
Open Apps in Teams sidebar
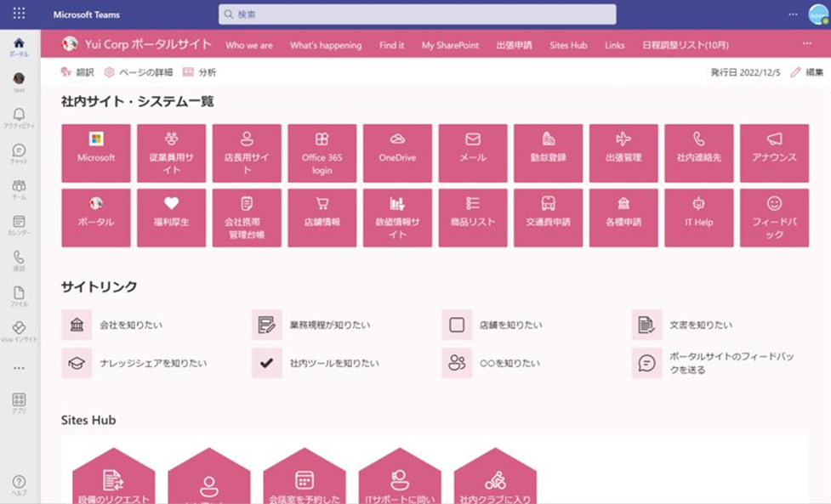coord(19,403)
